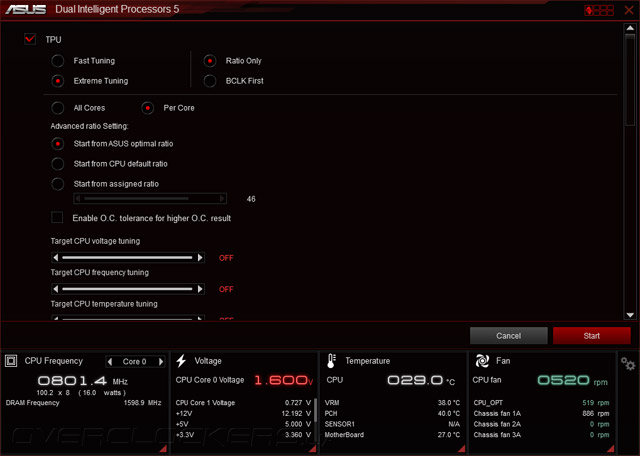The image size is (640, 456).
Task: Click the +12V voltage row
Action: [x=243, y=414]
